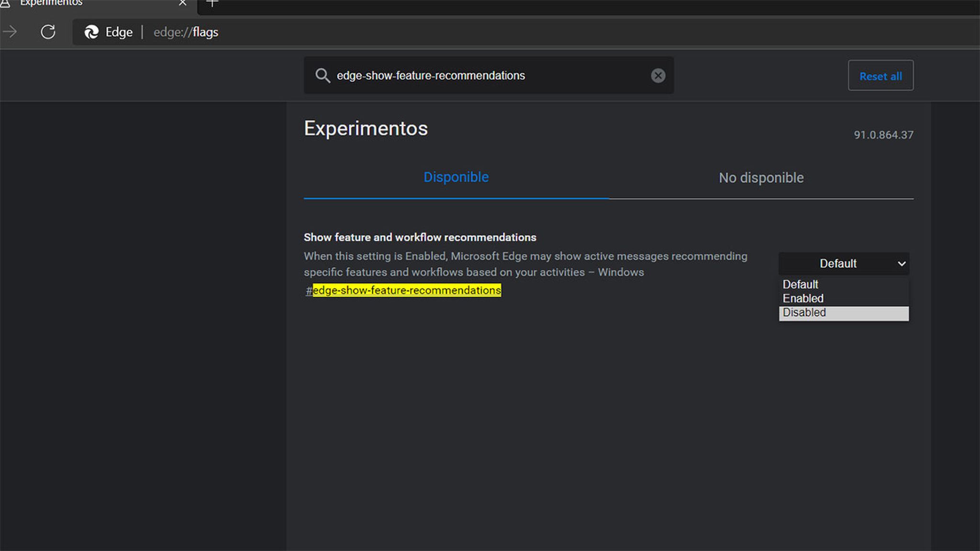Focus the address bar showing edge://flags

[x=186, y=32]
